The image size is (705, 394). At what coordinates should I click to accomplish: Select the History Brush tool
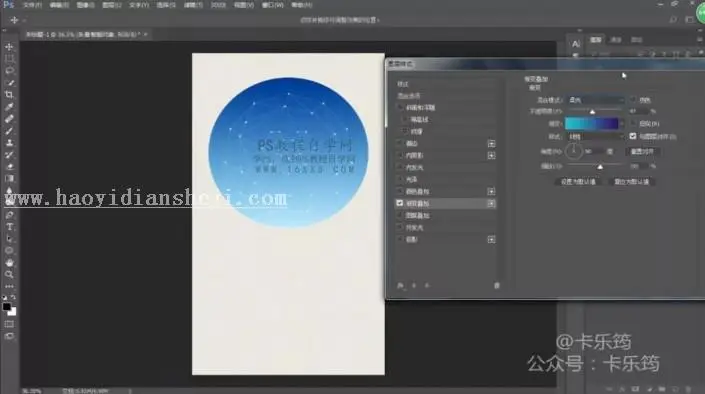[x=9, y=155]
